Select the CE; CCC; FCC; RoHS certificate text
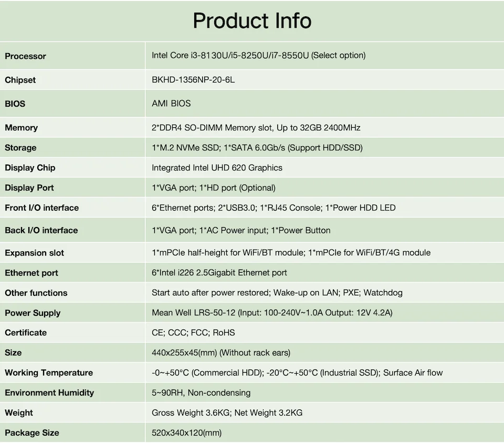Viewport: 504px width, 443px height. point(193,333)
